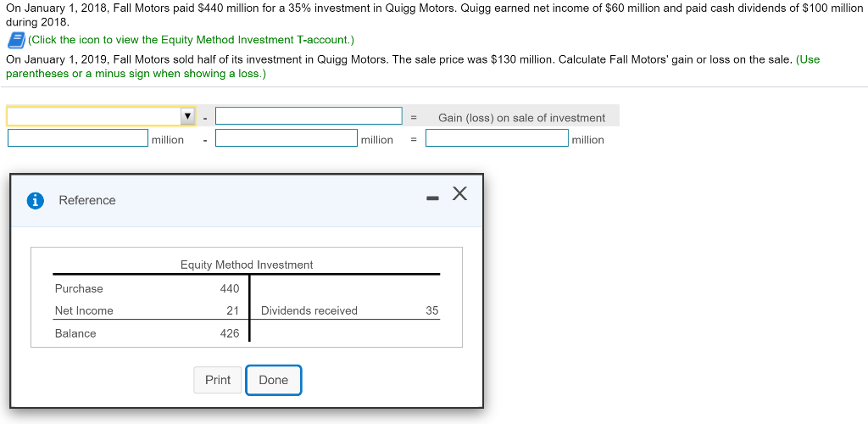This screenshot has height=424, width=868.
Task: Click the blue info icon beside Reference
Action: (x=35, y=200)
